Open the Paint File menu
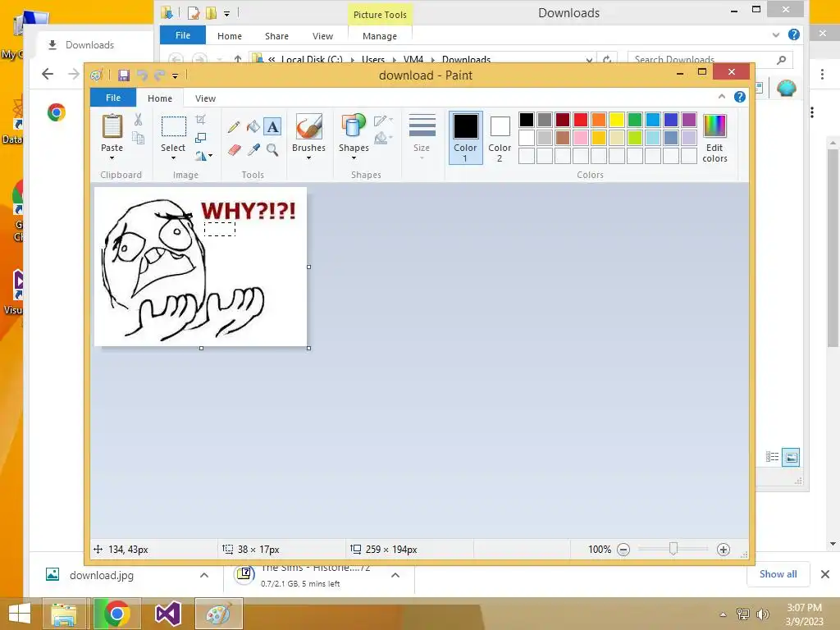Viewport: 840px width, 630px height. pyautogui.click(x=113, y=98)
